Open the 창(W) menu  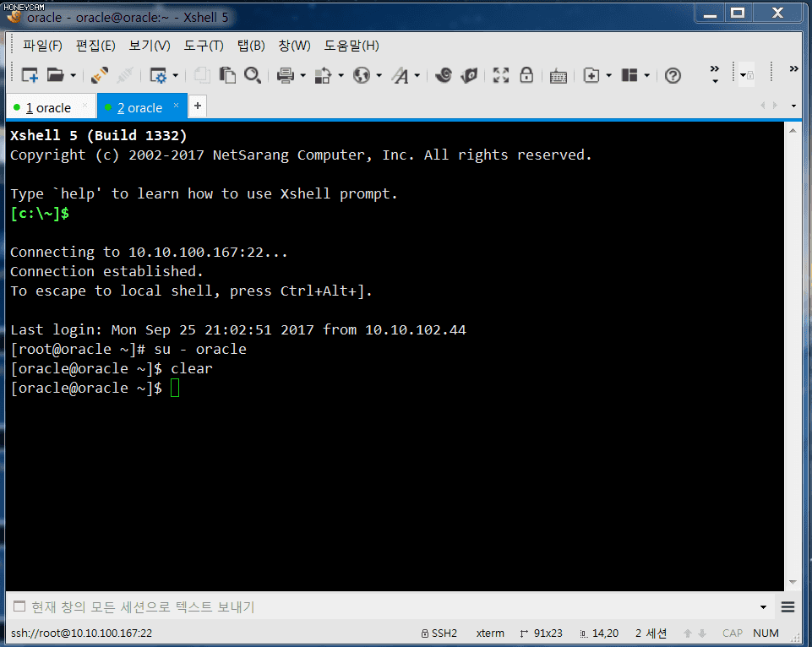point(294,46)
